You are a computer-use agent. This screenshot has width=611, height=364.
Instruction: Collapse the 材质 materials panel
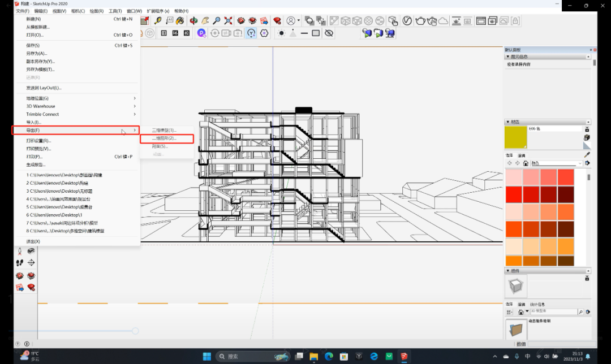[x=507, y=122]
